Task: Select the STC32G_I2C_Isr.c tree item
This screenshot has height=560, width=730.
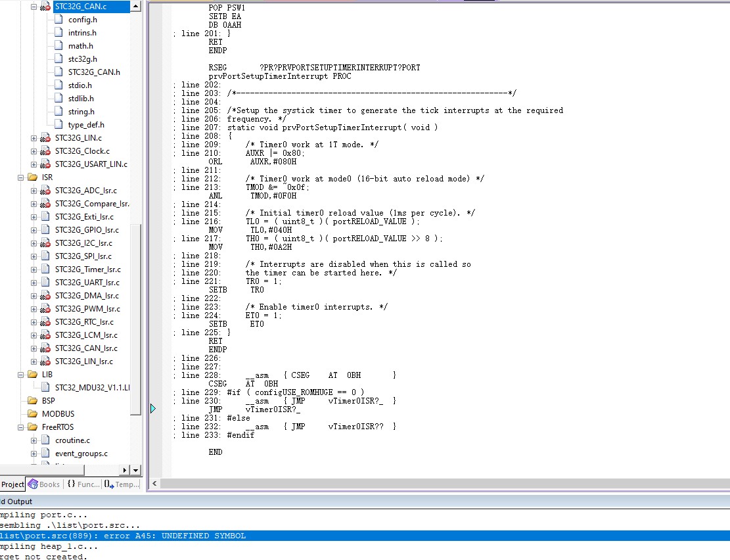Action: click(83, 243)
